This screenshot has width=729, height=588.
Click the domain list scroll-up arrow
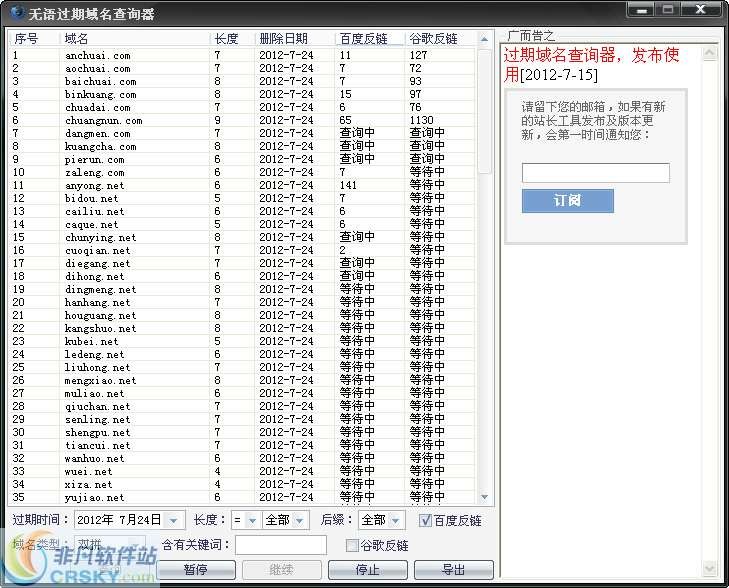coord(484,39)
